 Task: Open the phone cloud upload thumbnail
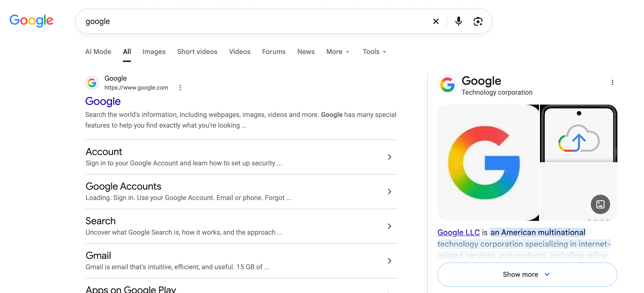[x=578, y=133]
